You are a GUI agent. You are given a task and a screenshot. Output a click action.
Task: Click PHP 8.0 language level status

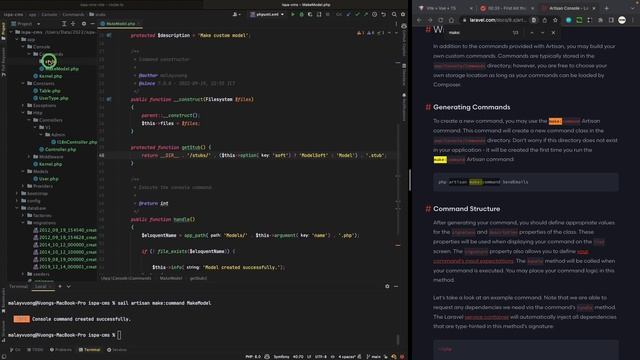pos(253,356)
